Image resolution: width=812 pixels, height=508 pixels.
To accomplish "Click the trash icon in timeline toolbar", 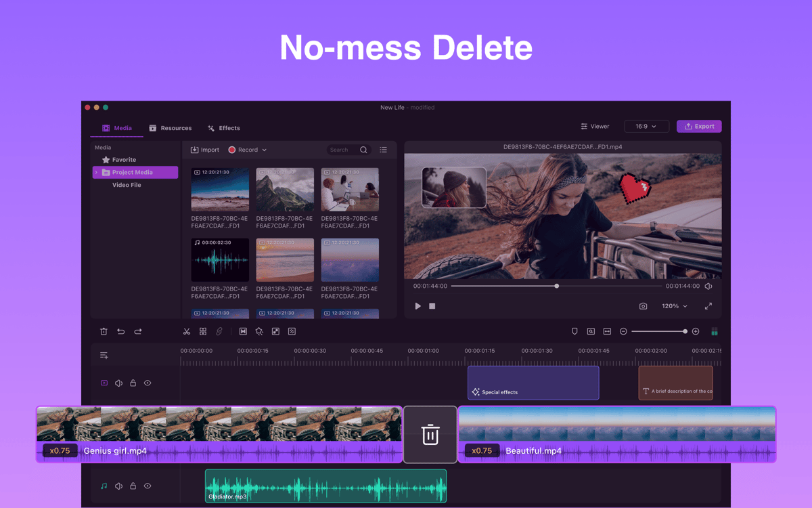I will pyautogui.click(x=104, y=332).
